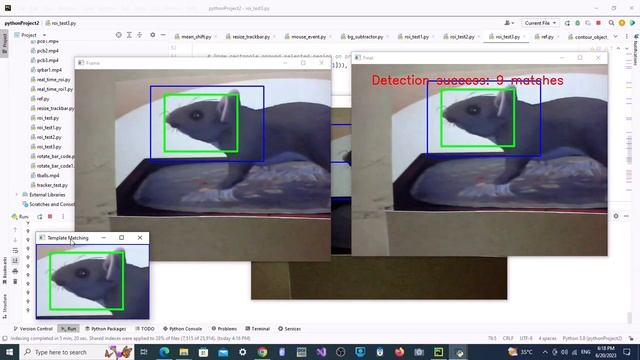Open Google Chrome from taskbar
Screen dimensions: 640x360
pos(262,352)
